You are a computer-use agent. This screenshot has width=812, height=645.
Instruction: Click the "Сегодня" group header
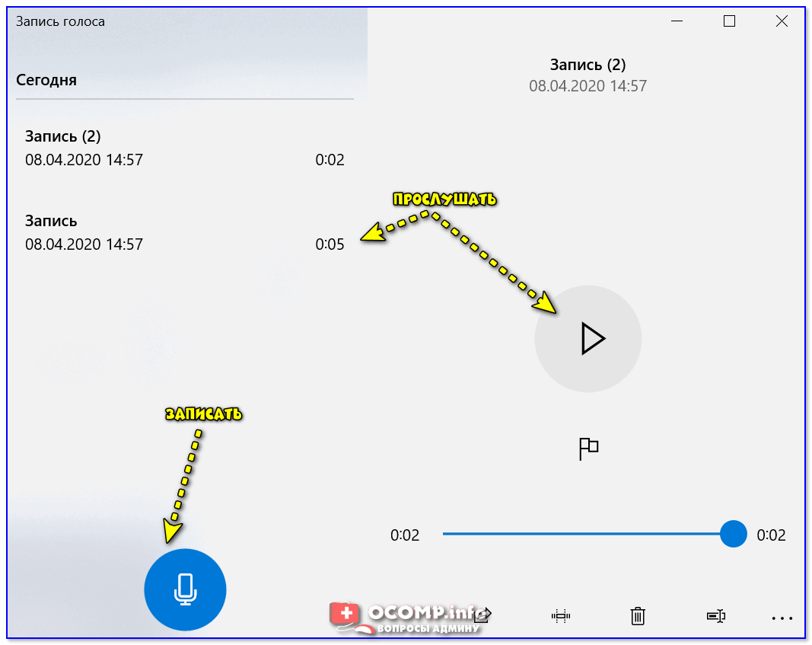[x=46, y=80]
